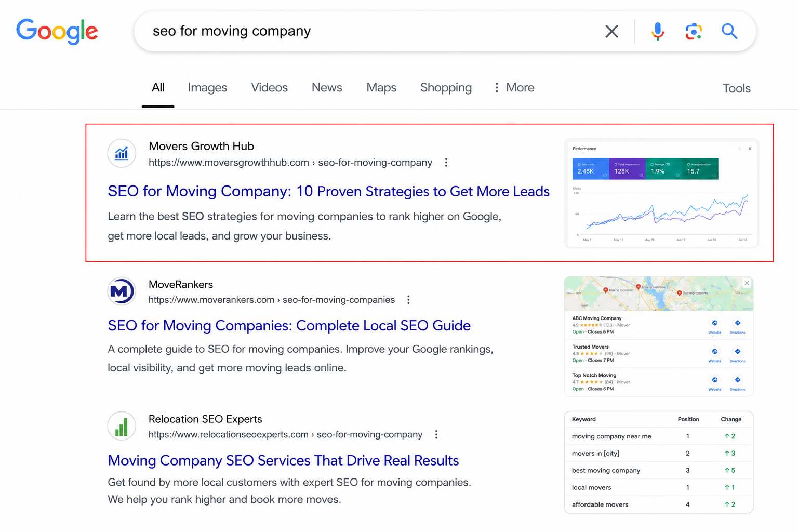Switch to the Maps tab
This screenshot has height=532, width=798.
(381, 88)
